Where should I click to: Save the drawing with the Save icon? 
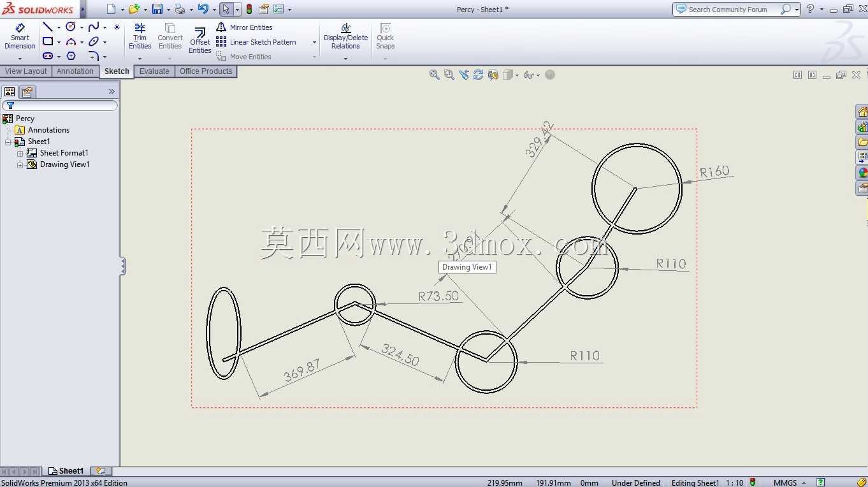(157, 9)
